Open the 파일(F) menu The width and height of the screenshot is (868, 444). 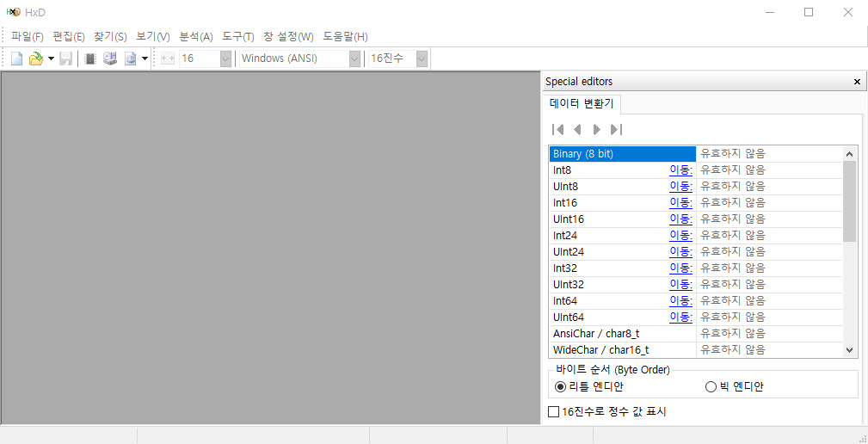(28, 37)
